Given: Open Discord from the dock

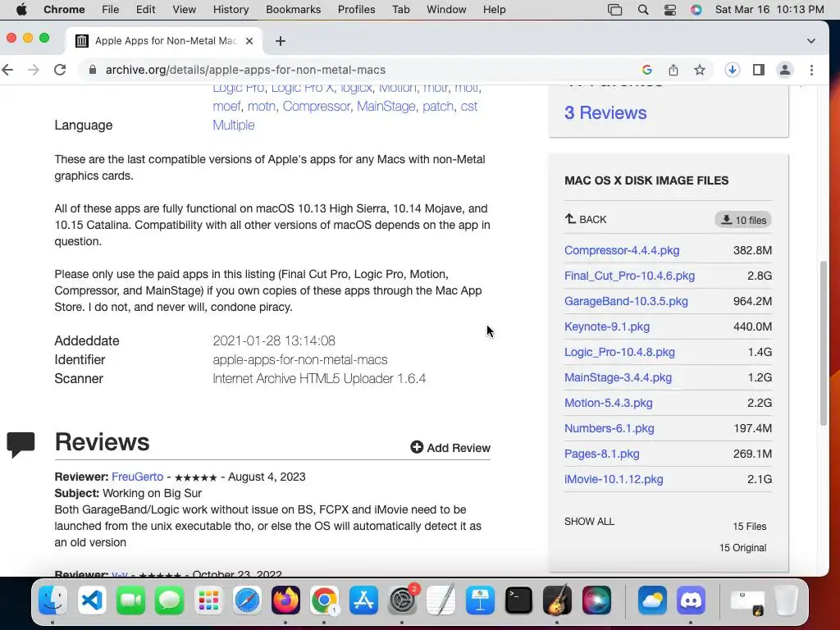Looking at the screenshot, I should point(691,600).
